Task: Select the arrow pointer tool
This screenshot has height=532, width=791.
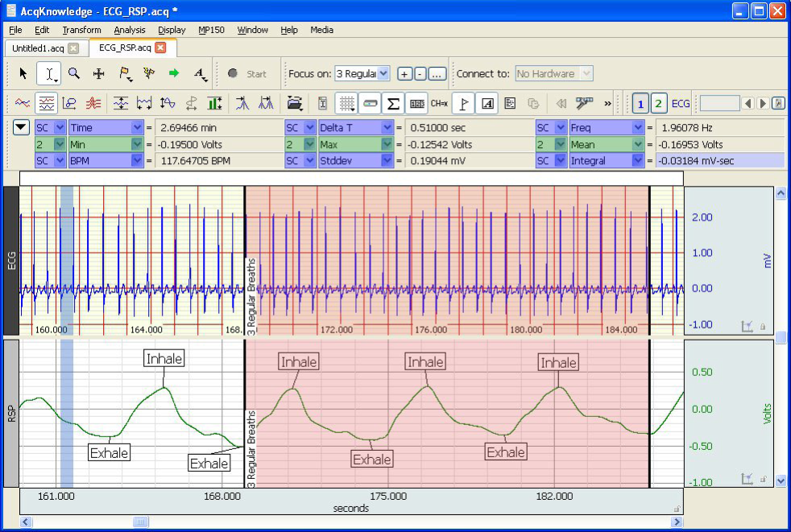Action: click(23, 73)
